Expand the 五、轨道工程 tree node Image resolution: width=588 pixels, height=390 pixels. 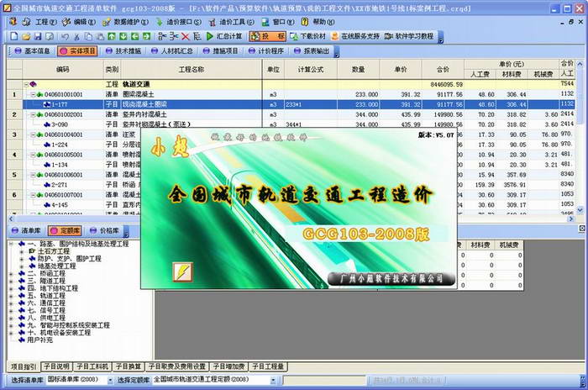coord(11,296)
